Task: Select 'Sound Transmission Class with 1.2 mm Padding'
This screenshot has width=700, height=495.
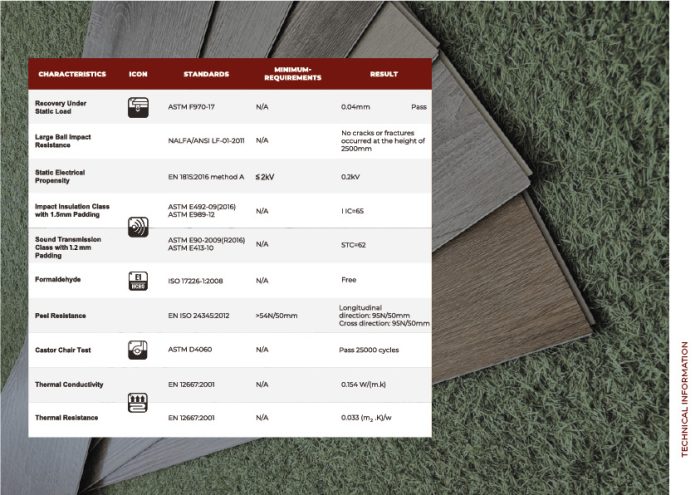Action: point(68,247)
